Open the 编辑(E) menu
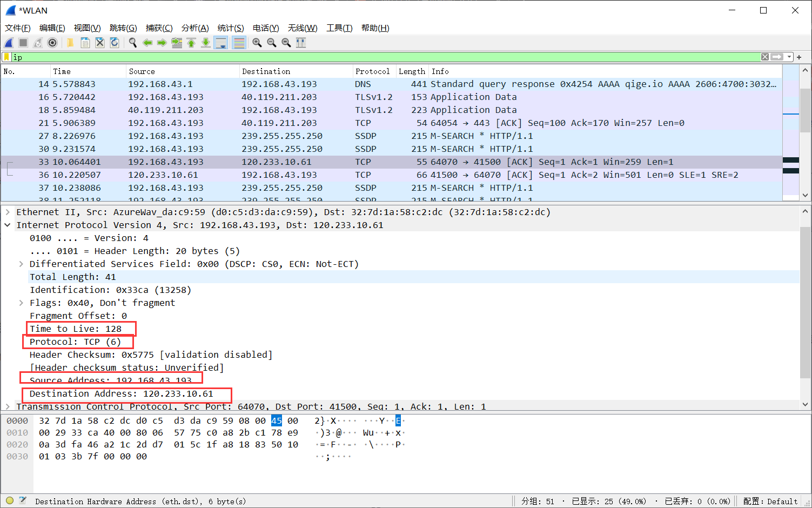 coord(52,28)
